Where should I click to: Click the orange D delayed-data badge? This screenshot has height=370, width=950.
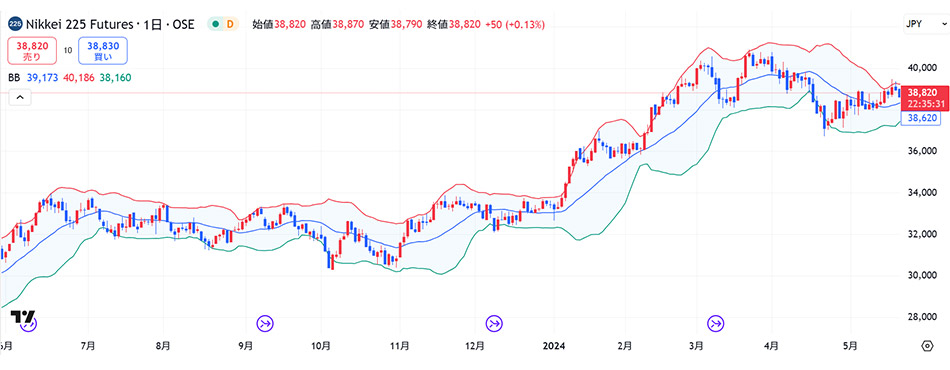(230, 24)
